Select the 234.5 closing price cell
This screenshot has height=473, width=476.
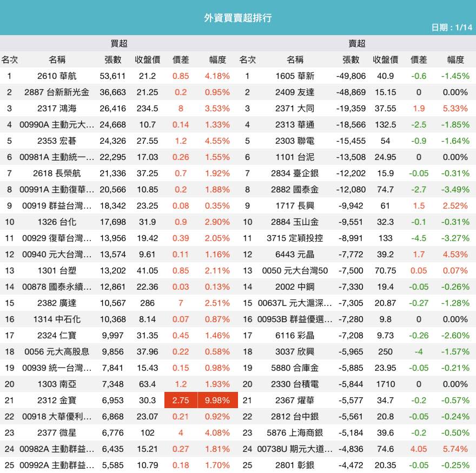(x=148, y=108)
